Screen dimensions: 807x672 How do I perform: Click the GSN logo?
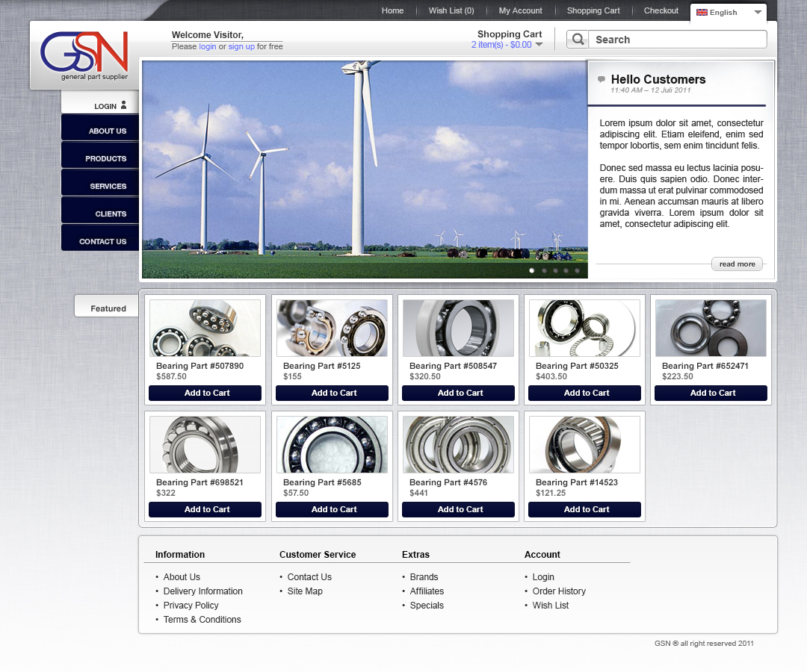[84, 53]
